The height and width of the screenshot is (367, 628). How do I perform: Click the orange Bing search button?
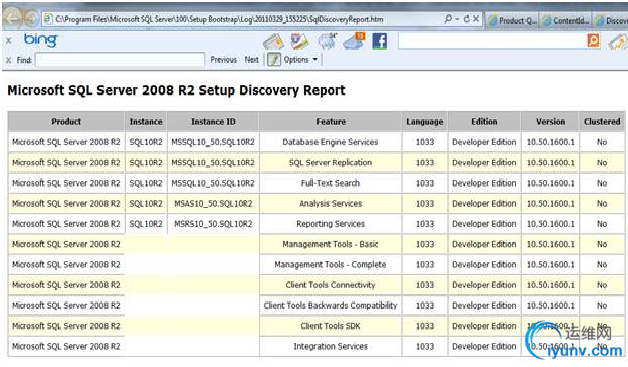coord(594,40)
